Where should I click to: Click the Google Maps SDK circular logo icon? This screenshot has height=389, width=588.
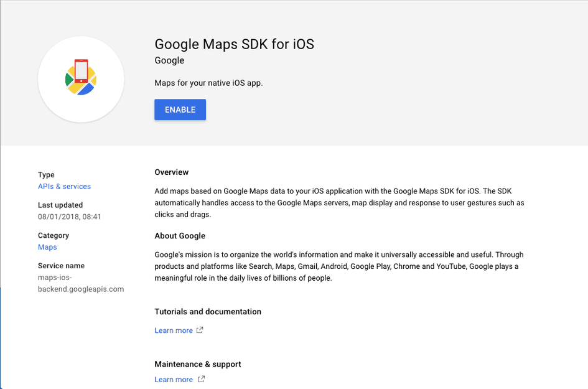[81, 79]
